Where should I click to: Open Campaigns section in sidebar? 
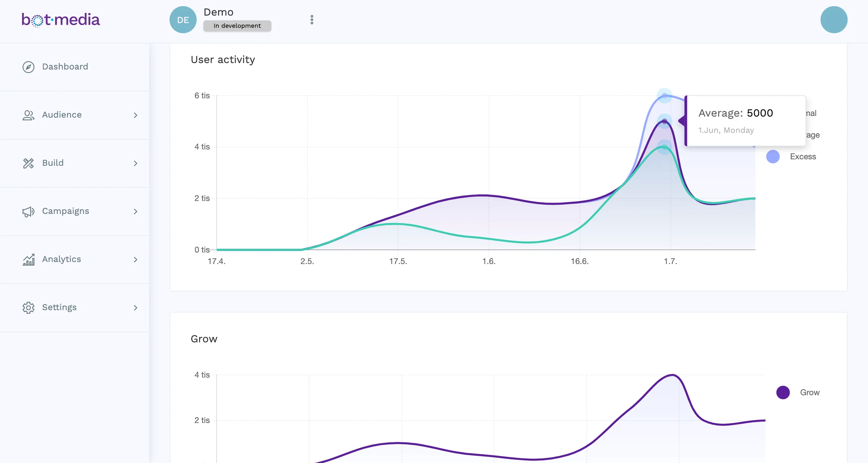click(75, 211)
